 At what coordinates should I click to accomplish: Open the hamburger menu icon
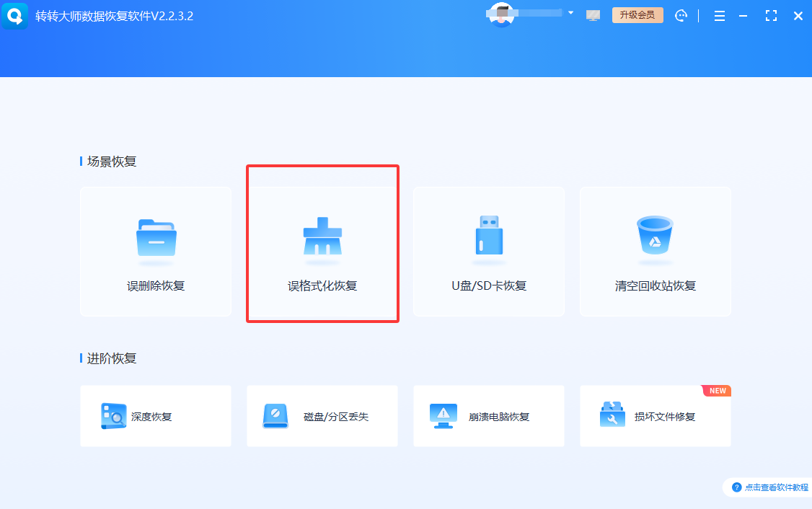719,16
